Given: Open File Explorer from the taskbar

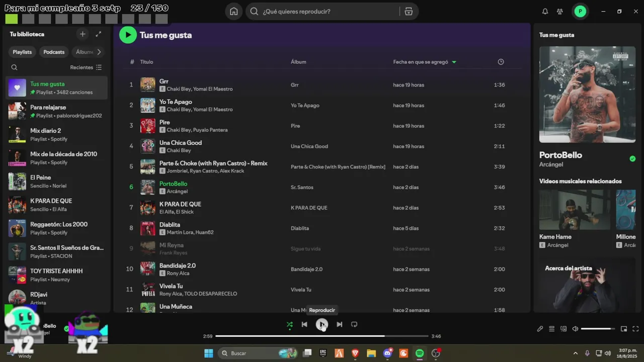Looking at the screenshot, I should [x=371, y=353].
